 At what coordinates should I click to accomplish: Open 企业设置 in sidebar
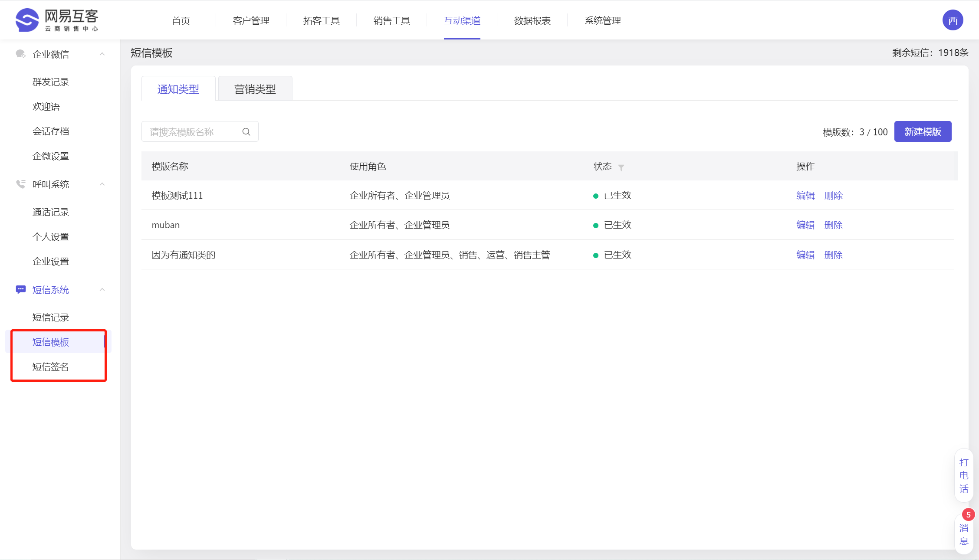(51, 261)
